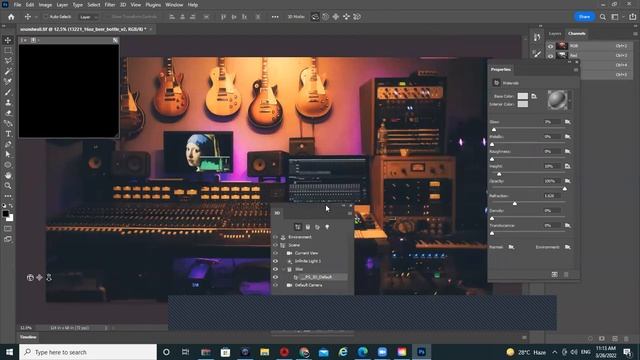
Task: Select the Drag 3D Object mode icon
Action: pyautogui.click(x=336, y=17)
